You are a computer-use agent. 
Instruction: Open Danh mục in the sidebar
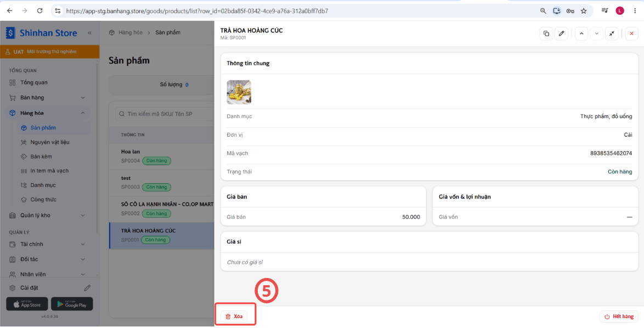click(53, 185)
